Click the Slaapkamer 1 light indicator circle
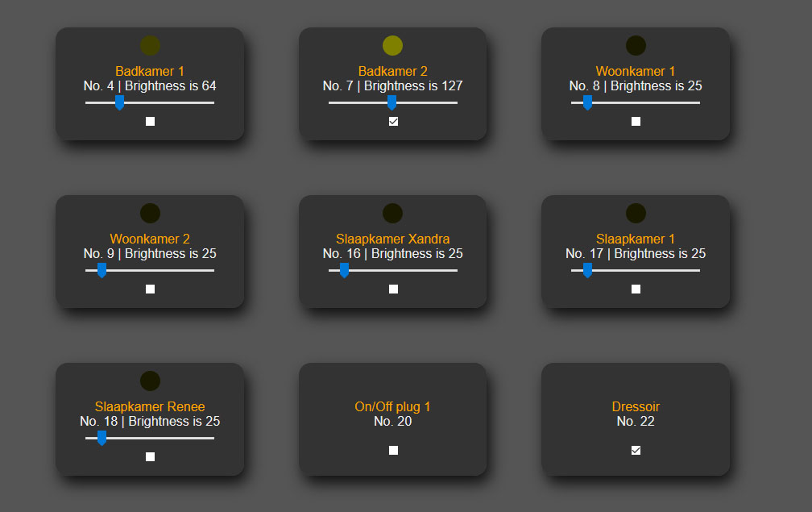The image size is (812, 512). [636, 213]
